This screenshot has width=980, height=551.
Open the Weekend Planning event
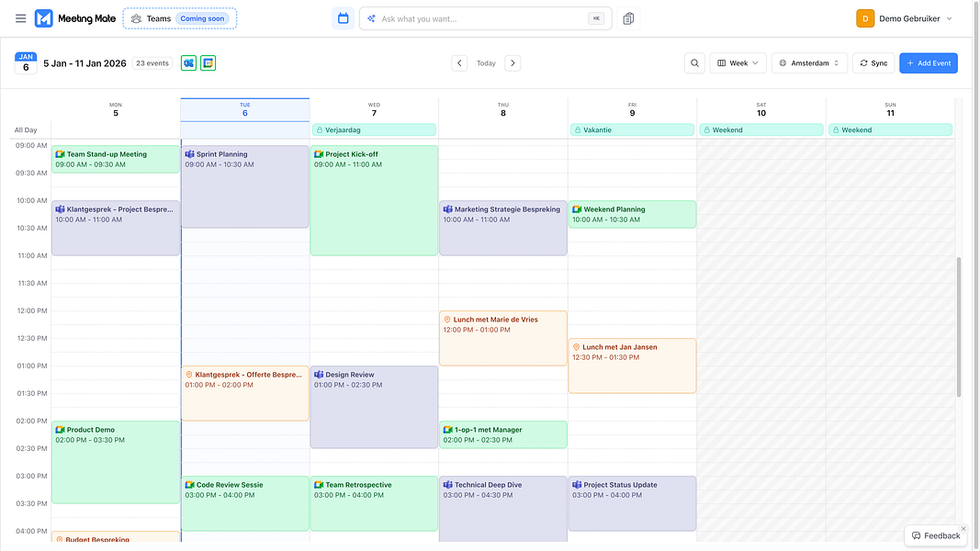click(633, 214)
